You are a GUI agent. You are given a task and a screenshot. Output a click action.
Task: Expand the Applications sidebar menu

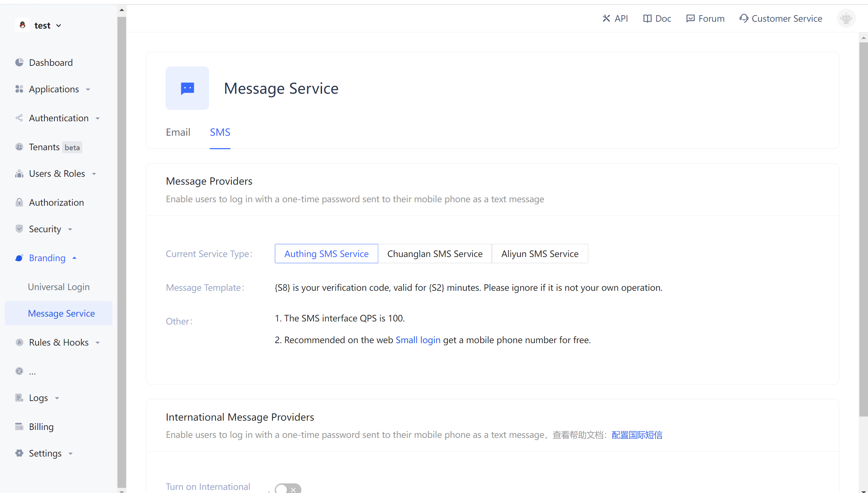[54, 89]
